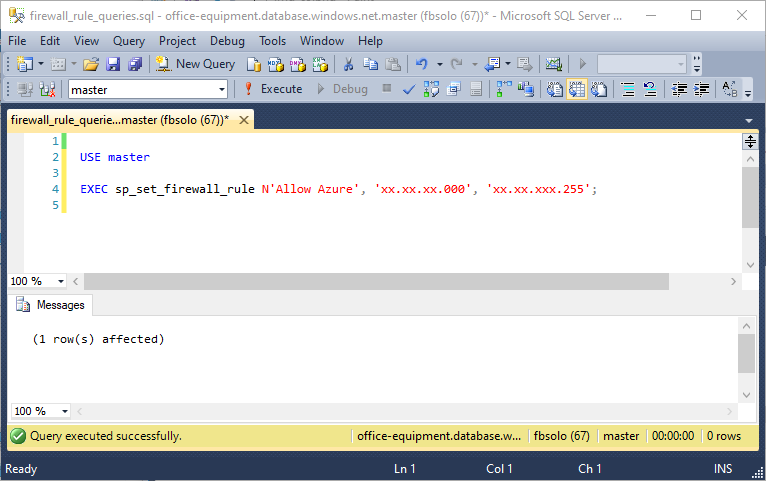Parse the query with the checkmark icon
This screenshot has width=766, height=481.
coord(409,89)
